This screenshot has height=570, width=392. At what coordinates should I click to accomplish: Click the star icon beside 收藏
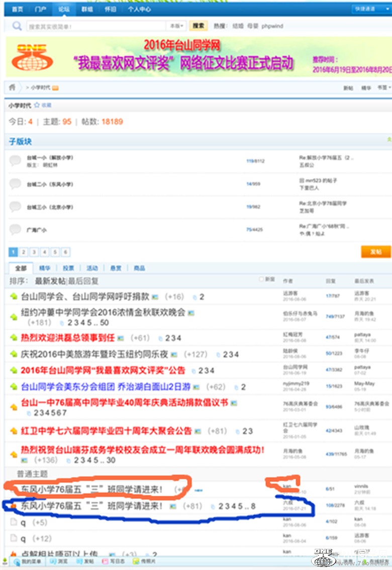pyautogui.click(x=37, y=105)
